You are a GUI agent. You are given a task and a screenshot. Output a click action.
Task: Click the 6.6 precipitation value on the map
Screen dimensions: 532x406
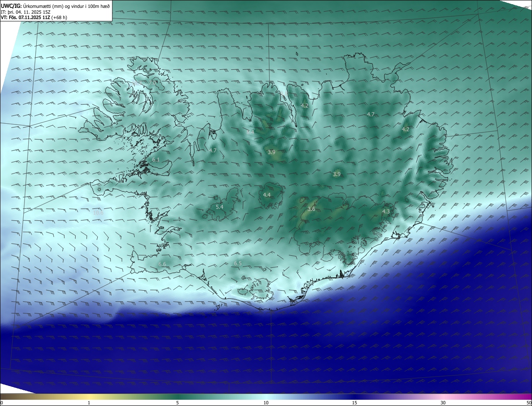[x=162, y=264]
